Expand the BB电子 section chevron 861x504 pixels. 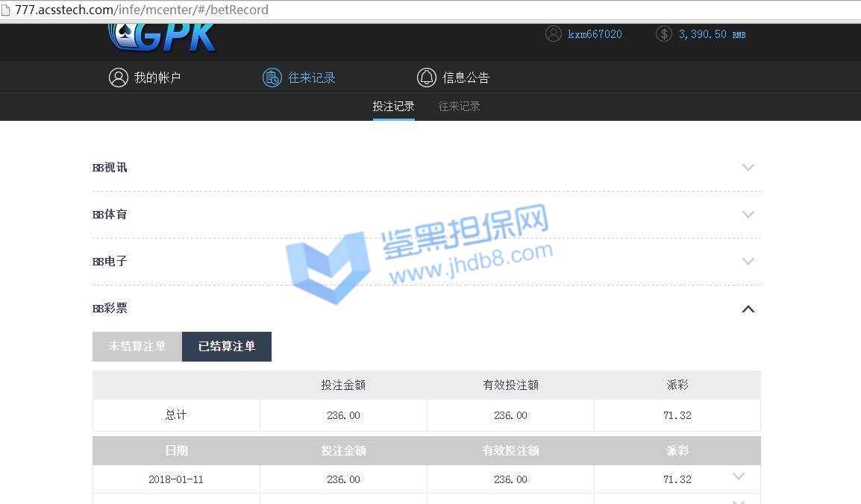coord(748,262)
